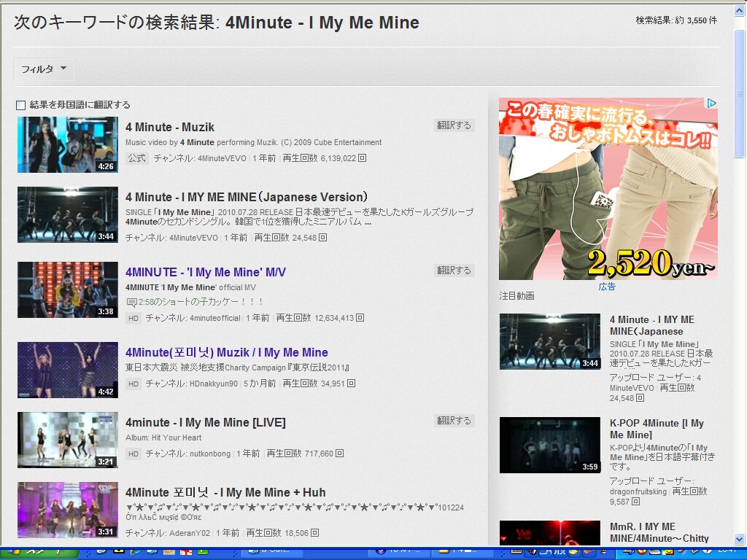Click the 注目動画 heading
The image size is (747, 560).
(517, 296)
